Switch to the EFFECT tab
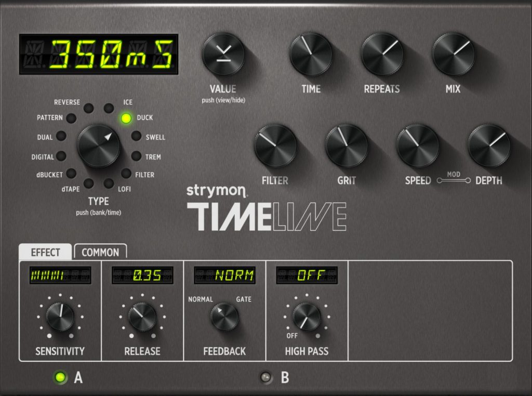 [45, 252]
